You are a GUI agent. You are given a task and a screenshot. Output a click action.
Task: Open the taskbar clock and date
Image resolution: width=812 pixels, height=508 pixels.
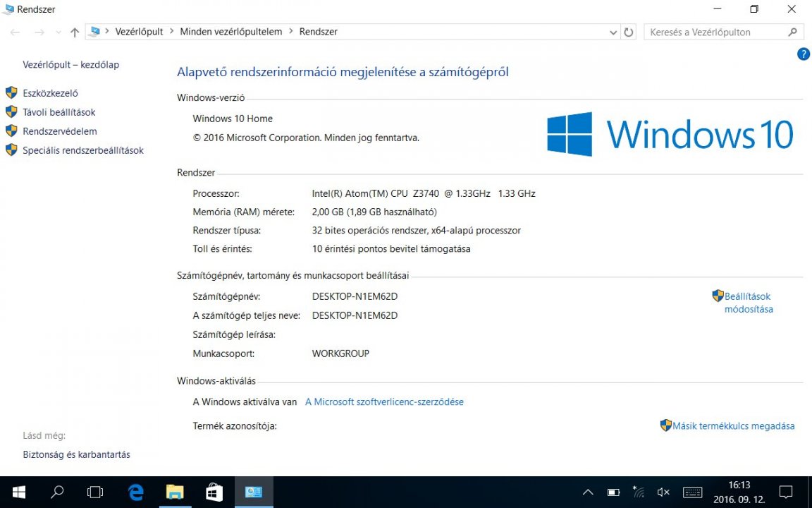coord(739,492)
